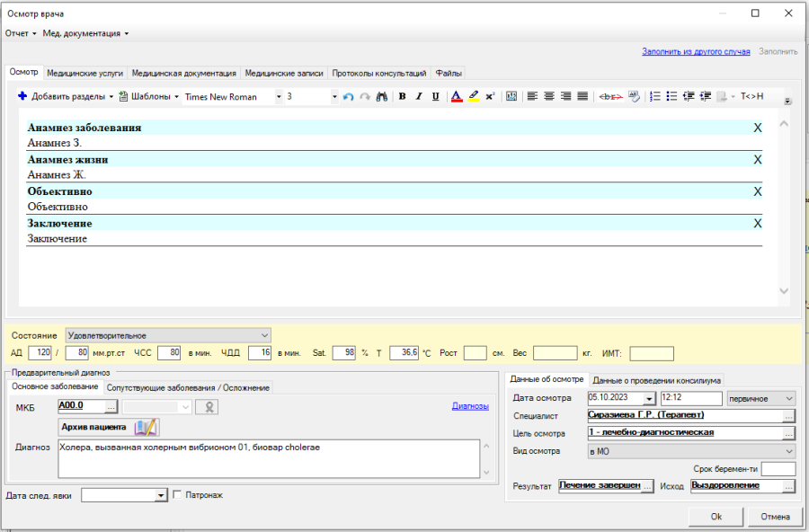Open the Шаблоны dropdown menu

[148, 96]
